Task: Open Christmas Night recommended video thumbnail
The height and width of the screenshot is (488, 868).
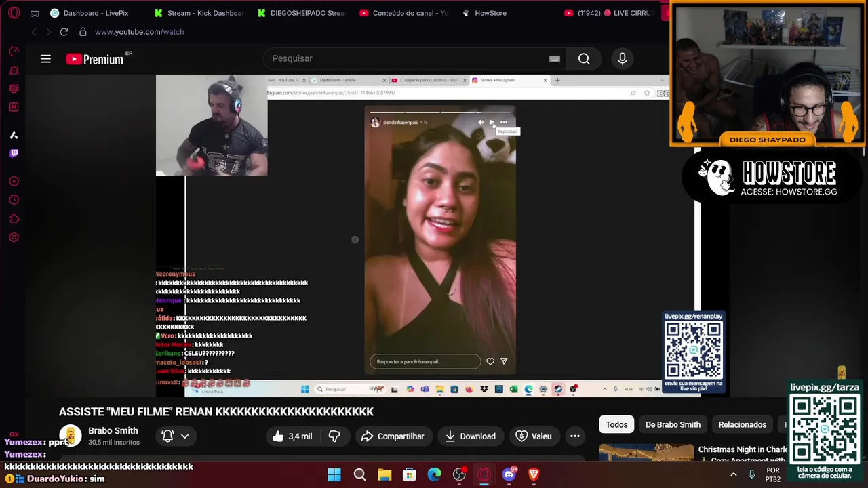Action: 646,453
